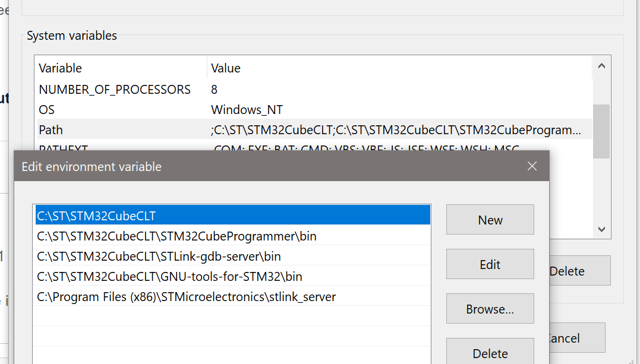Select the STLink-gdb-server\bin path entry
This screenshot has width=640, height=364.
tap(233, 256)
